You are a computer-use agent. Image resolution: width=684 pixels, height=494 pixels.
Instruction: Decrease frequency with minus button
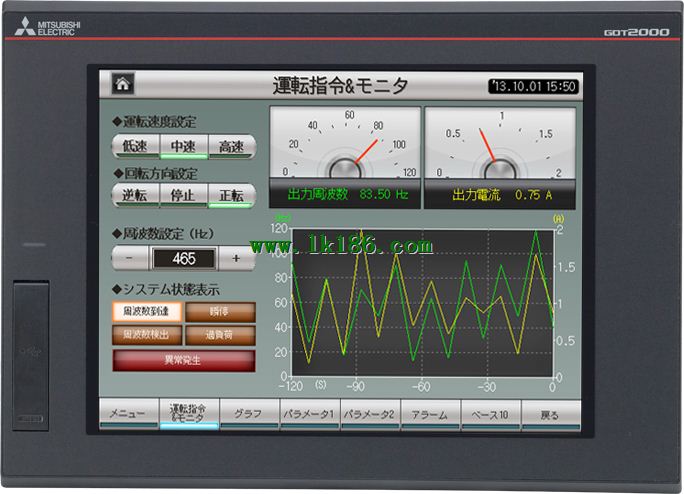tap(130, 258)
